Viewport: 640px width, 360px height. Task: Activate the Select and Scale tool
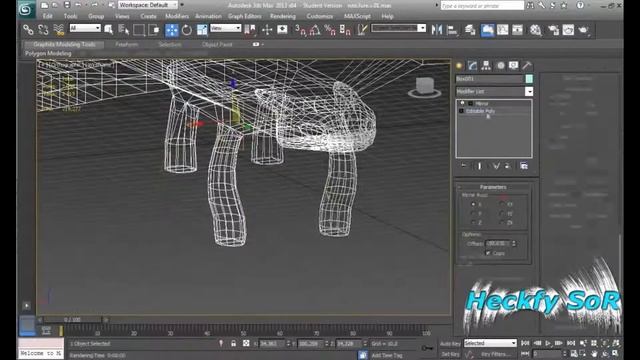click(202, 30)
